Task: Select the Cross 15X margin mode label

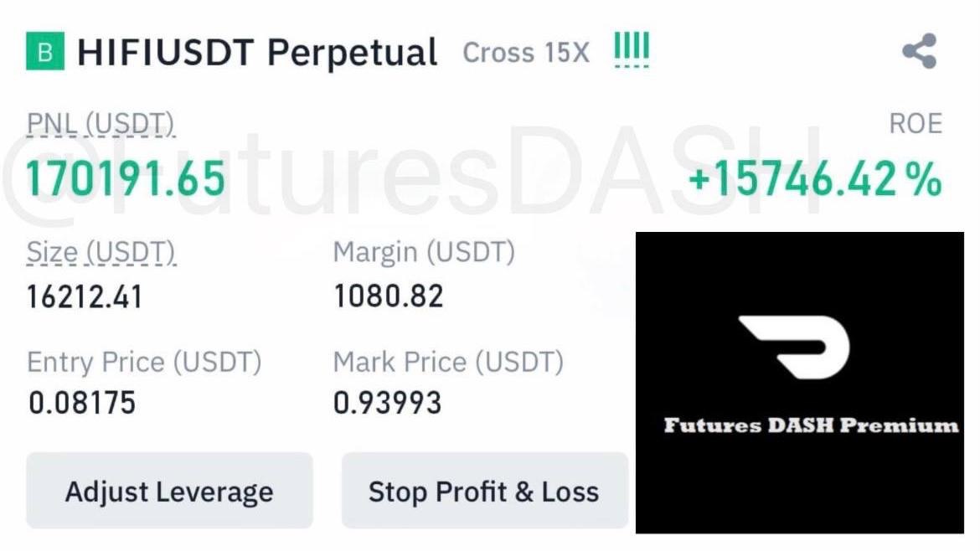Action: (x=526, y=53)
